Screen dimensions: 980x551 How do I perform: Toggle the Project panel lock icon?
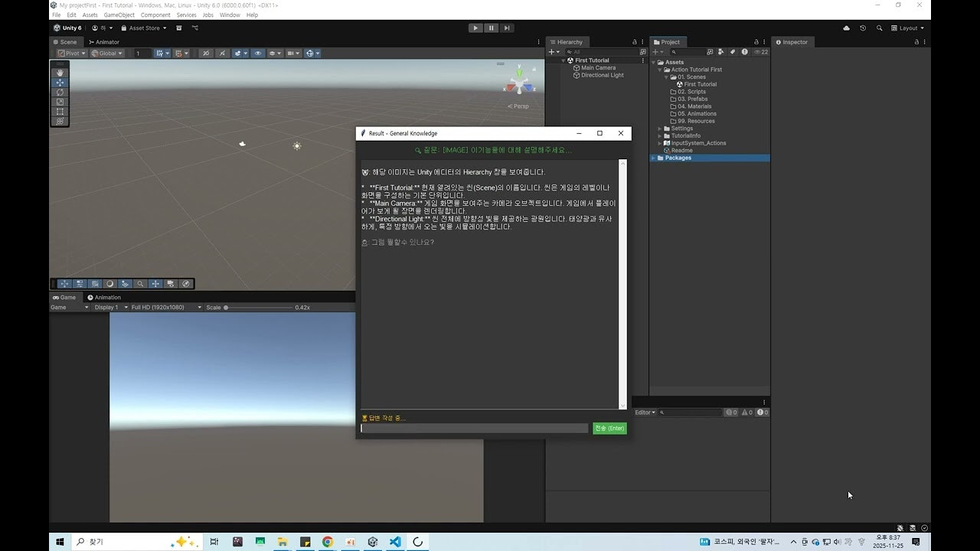click(x=756, y=42)
